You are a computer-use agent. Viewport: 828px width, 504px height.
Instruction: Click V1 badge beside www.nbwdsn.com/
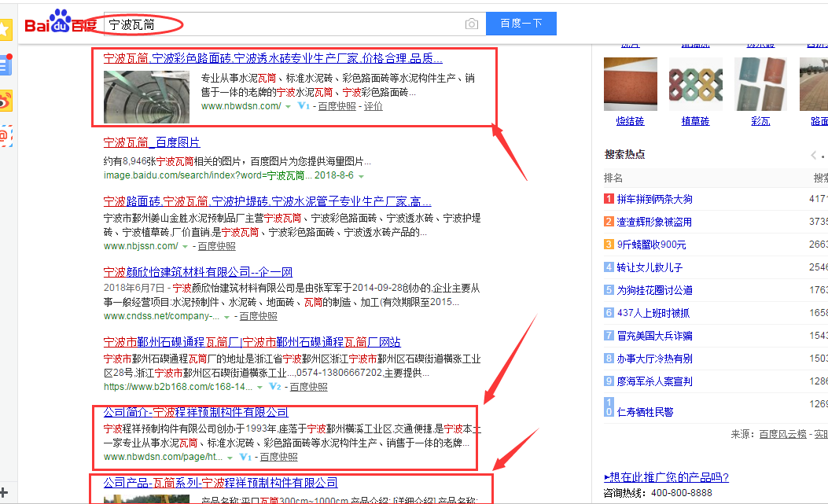point(304,105)
